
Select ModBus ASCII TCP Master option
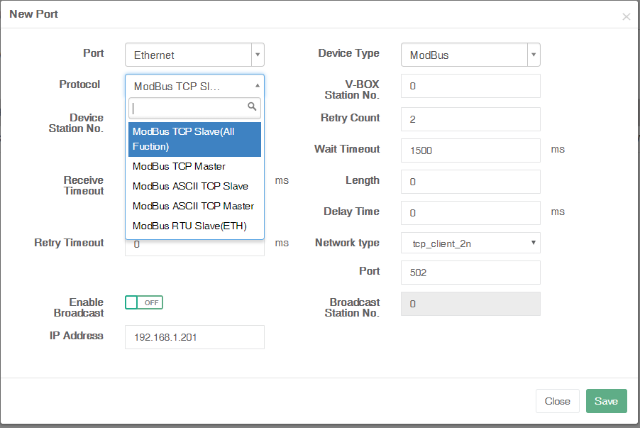coord(195,206)
